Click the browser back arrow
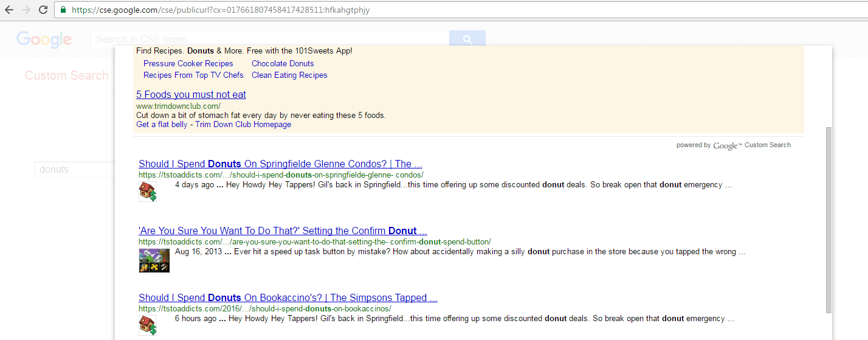 click(9, 10)
